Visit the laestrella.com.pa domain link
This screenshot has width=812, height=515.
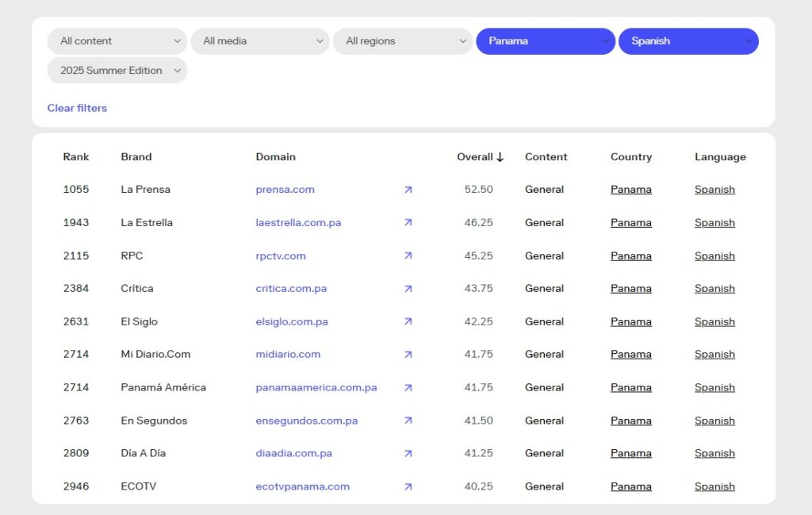[298, 223]
